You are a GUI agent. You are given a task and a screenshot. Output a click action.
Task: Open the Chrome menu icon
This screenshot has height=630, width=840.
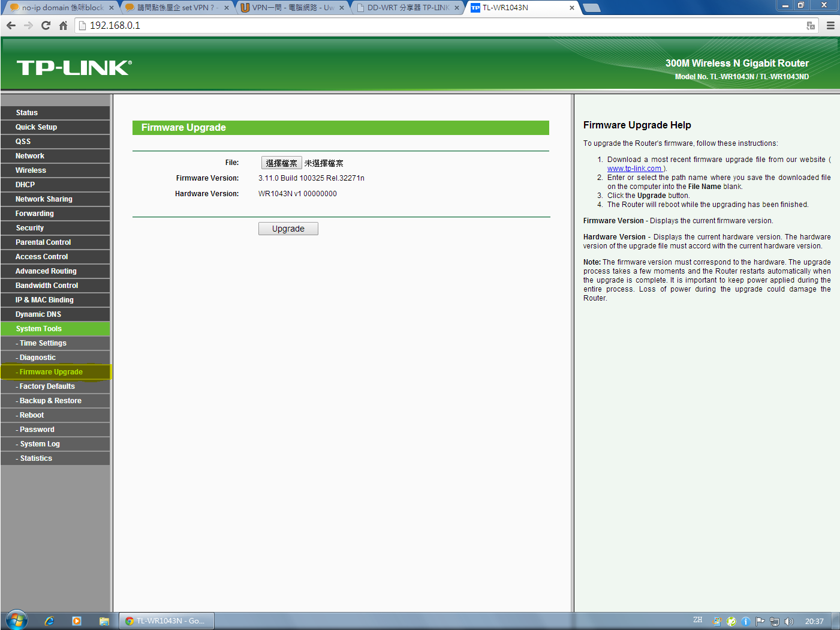point(830,25)
